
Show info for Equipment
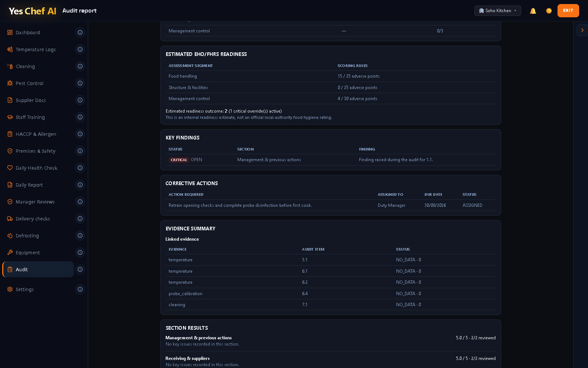(x=80, y=252)
